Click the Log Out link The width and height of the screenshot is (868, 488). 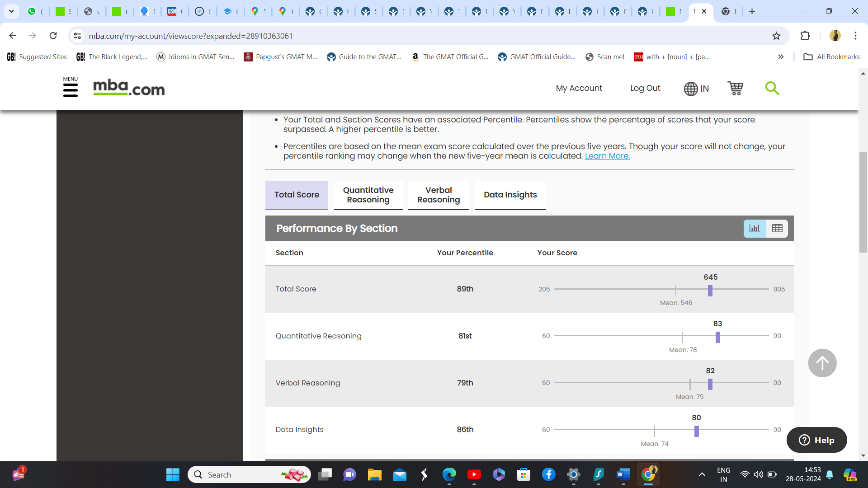coord(645,88)
